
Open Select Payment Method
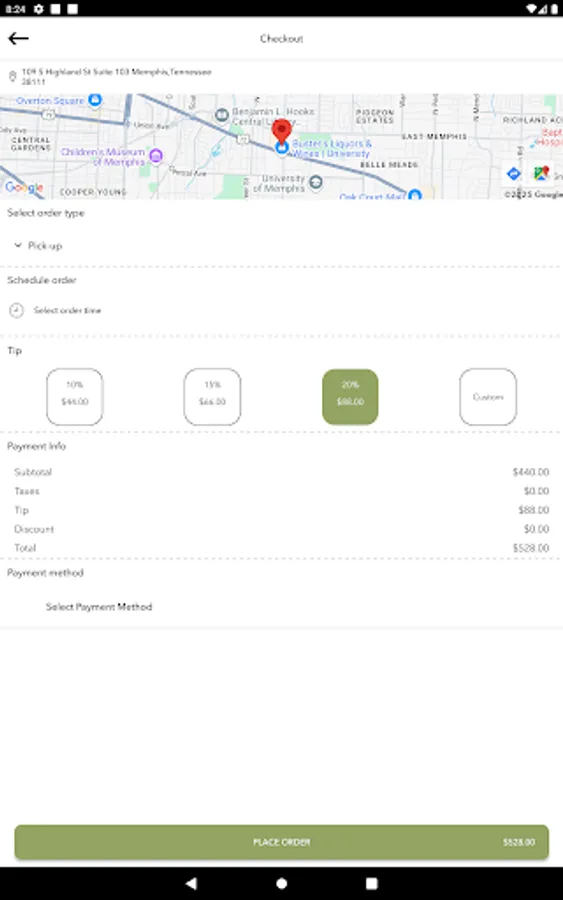pyautogui.click(x=99, y=607)
